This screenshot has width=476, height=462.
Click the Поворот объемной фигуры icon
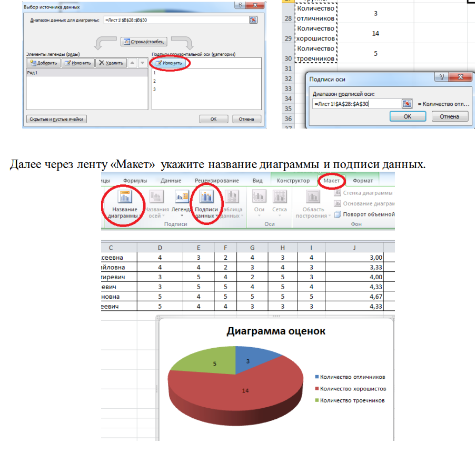(338, 214)
